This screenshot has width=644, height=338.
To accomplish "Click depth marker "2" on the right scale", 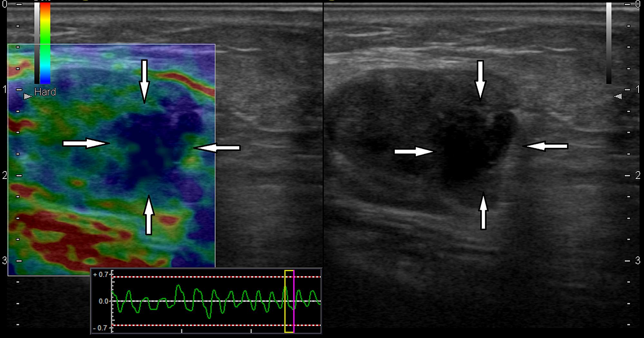I will point(638,175).
